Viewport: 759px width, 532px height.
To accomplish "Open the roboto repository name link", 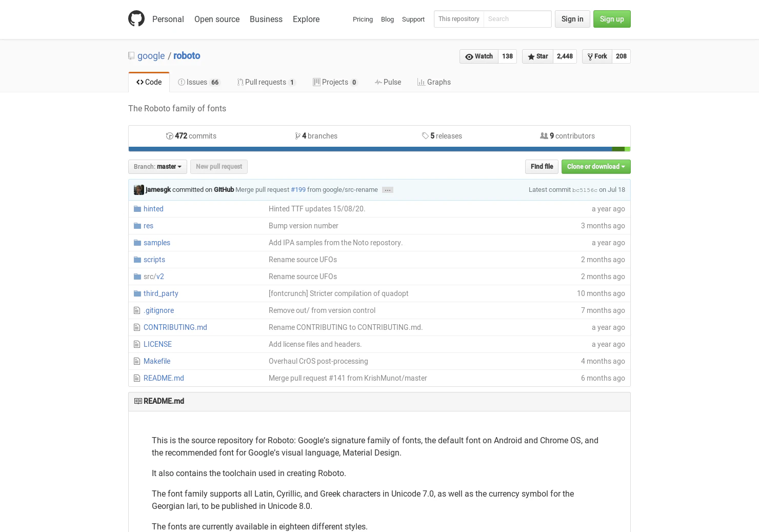I will coord(187,55).
